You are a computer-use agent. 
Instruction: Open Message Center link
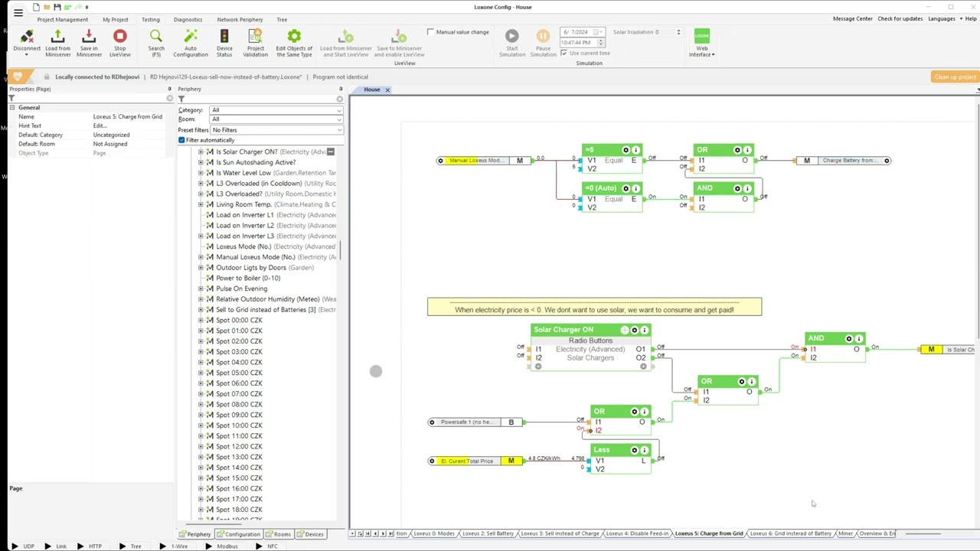tap(852, 18)
